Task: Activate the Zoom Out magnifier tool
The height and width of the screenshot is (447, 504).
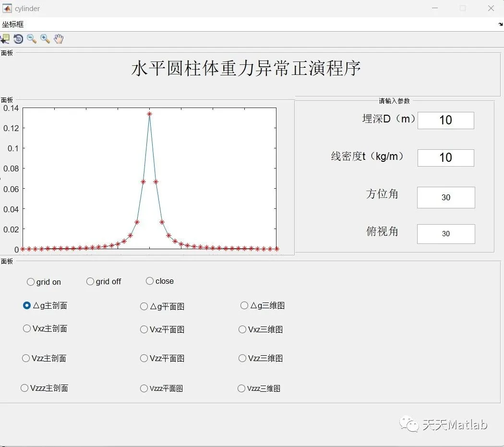Action: (x=32, y=39)
